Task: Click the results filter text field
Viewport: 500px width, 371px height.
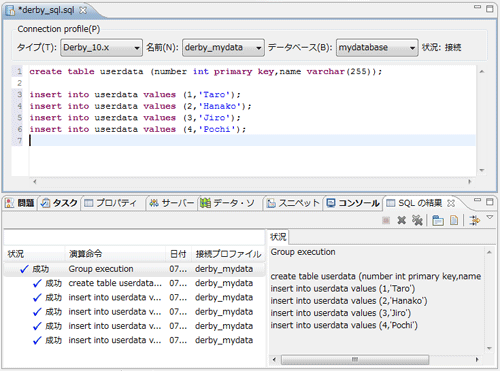Action: (134, 238)
